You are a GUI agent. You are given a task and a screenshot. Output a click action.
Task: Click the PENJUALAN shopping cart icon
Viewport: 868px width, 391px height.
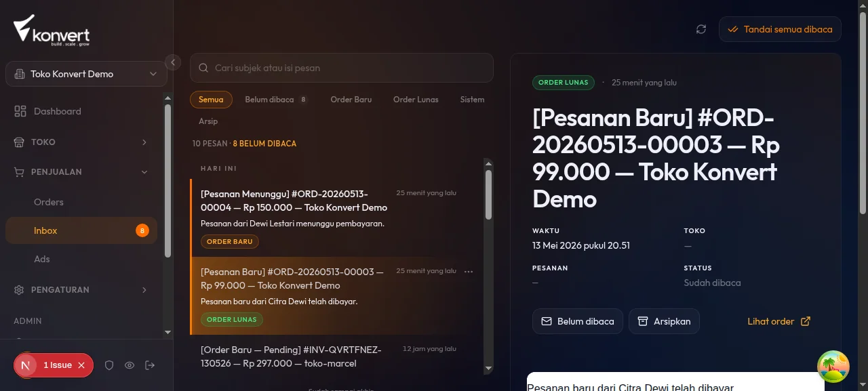tap(19, 172)
